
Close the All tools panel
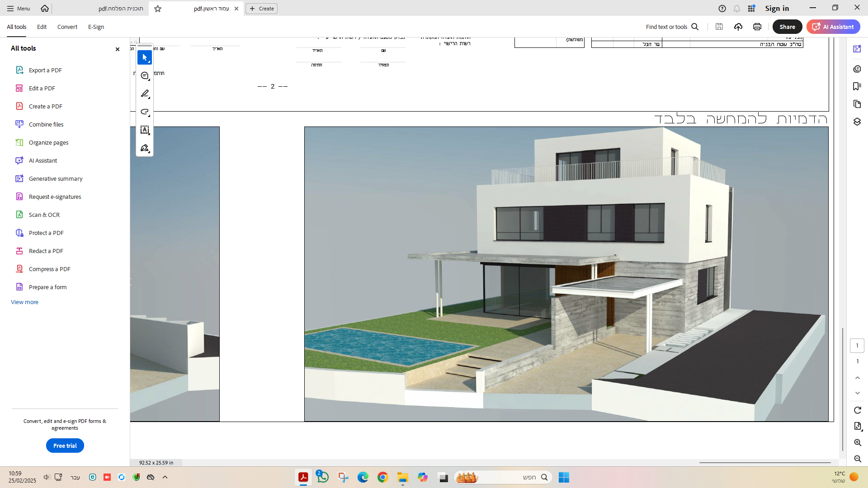(x=118, y=49)
